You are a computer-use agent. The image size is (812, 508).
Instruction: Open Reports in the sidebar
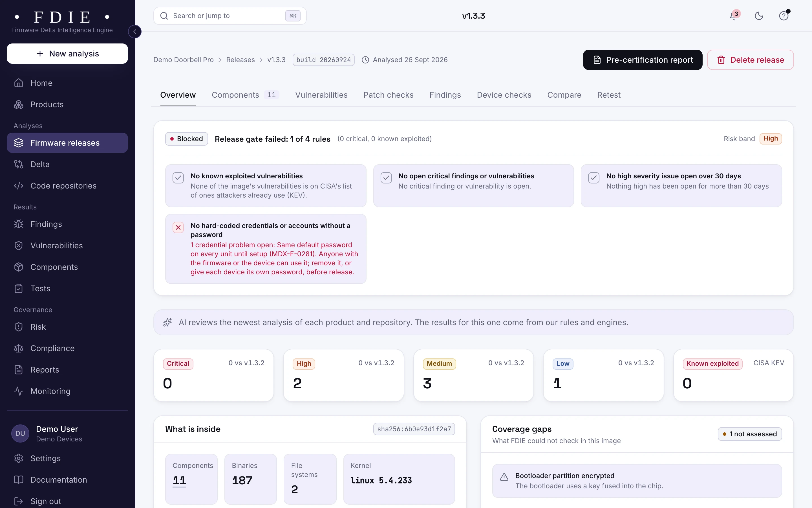pos(67,370)
